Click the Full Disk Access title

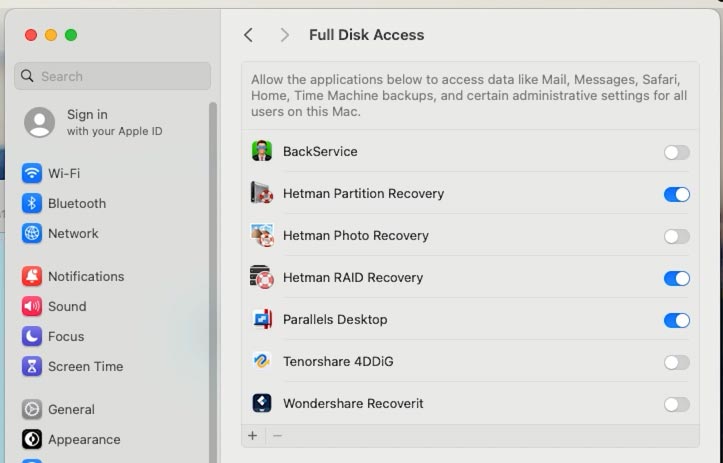pyautogui.click(x=367, y=35)
